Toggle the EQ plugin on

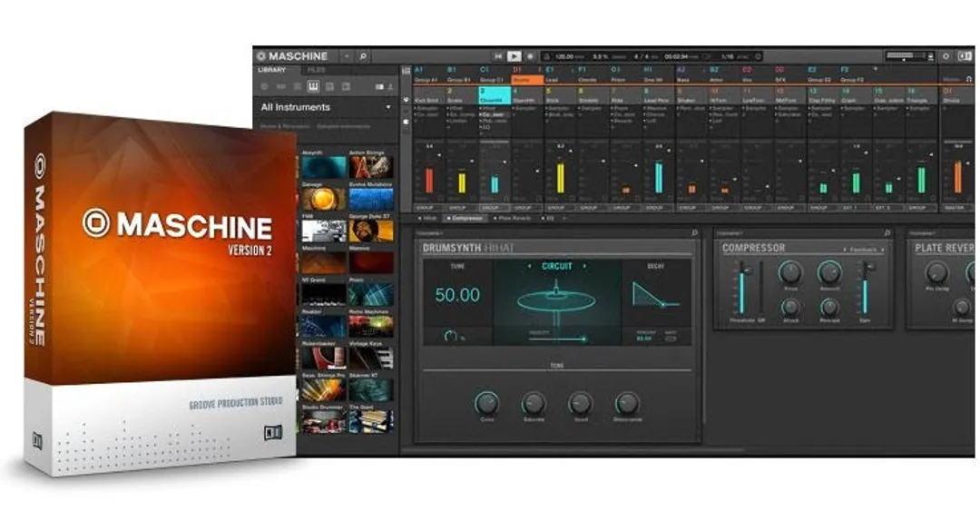(x=544, y=218)
